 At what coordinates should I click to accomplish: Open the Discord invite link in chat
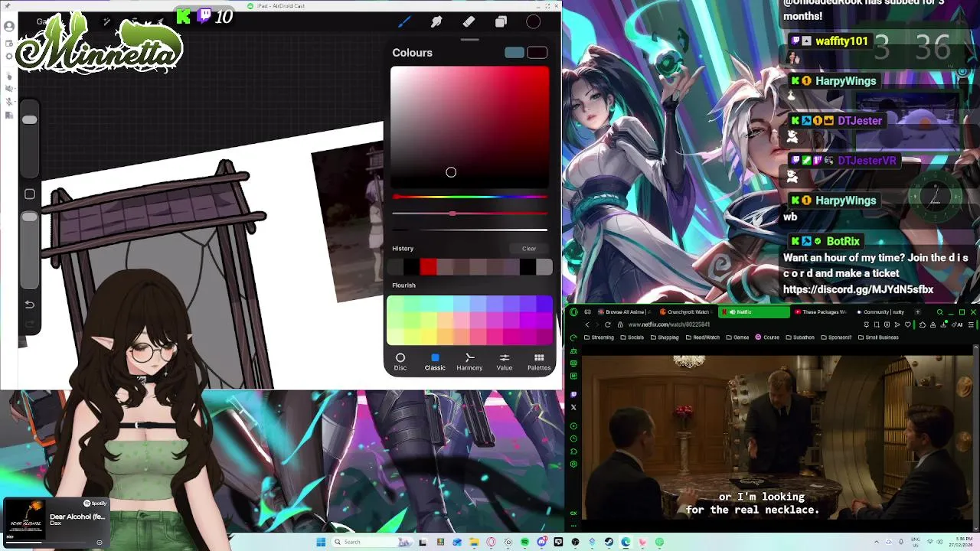(x=858, y=290)
